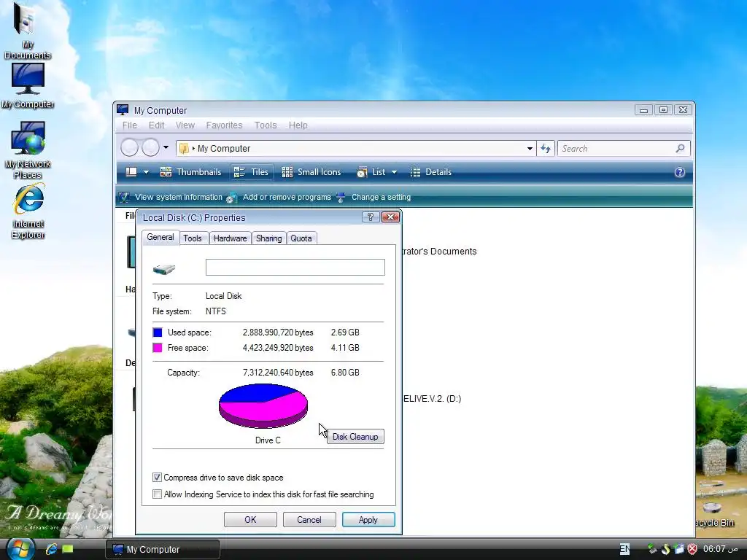Image resolution: width=747 pixels, height=560 pixels.
Task: Click the explorer Back navigation button
Action: click(129, 147)
